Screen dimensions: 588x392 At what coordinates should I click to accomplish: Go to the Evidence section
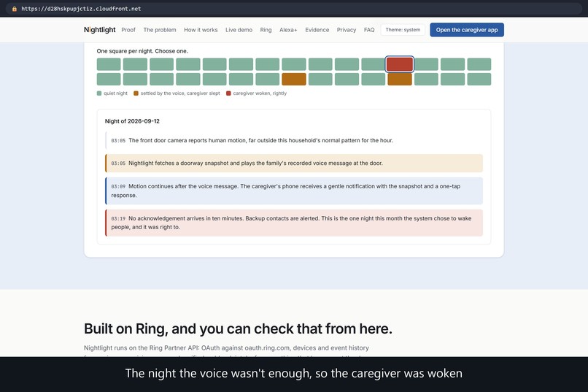click(x=317, y=30)
